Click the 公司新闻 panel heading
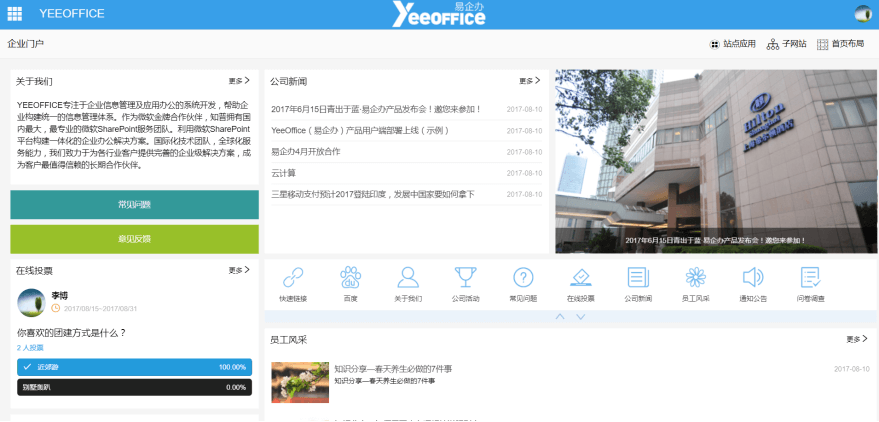879x422 pixels. pyautogui.click(x=288, y=81)
